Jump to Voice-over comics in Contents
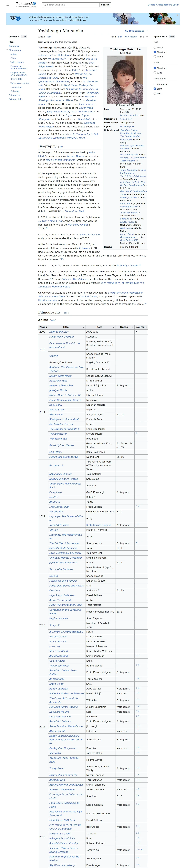Screen dimensions: 186x868 20,83
